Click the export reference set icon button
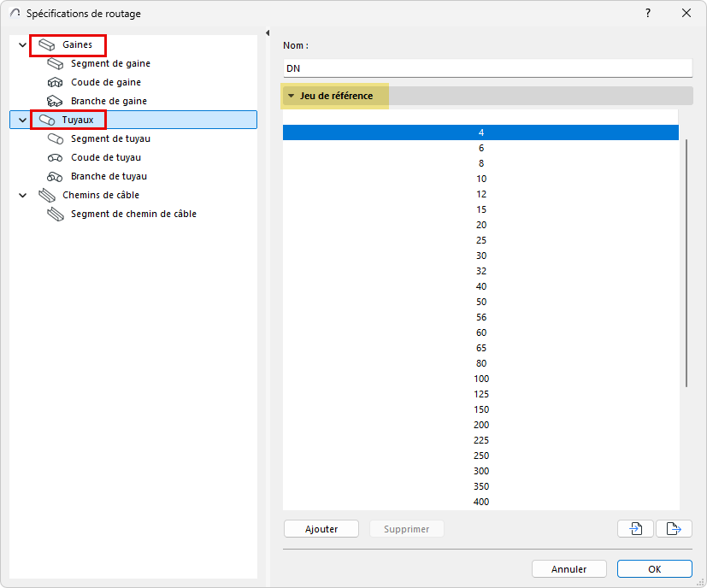This screenshot has height=588, width=707. 674,528
